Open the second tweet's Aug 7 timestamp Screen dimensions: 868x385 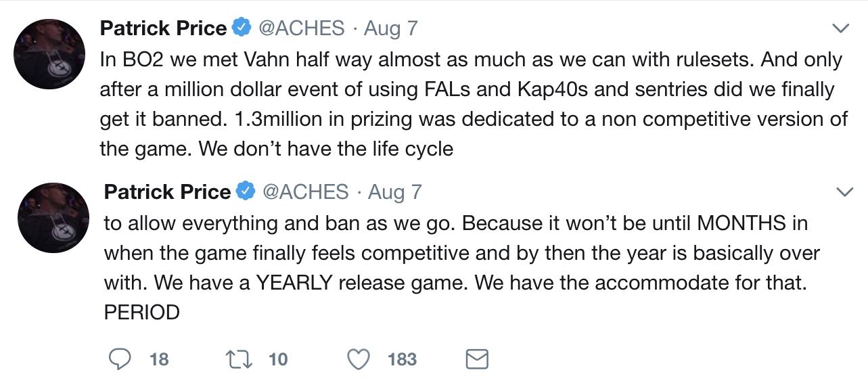[394, 192]
